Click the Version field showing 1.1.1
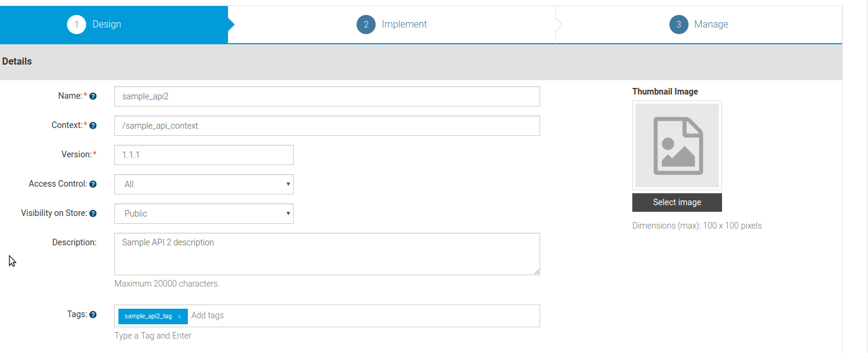The image size is (868, 353). [203, 155]
